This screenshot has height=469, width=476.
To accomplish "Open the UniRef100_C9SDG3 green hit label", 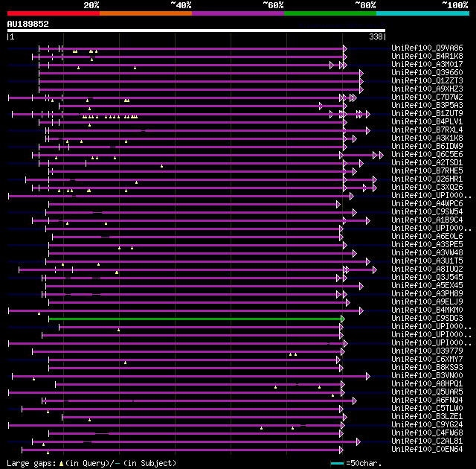I will (427, 319).
